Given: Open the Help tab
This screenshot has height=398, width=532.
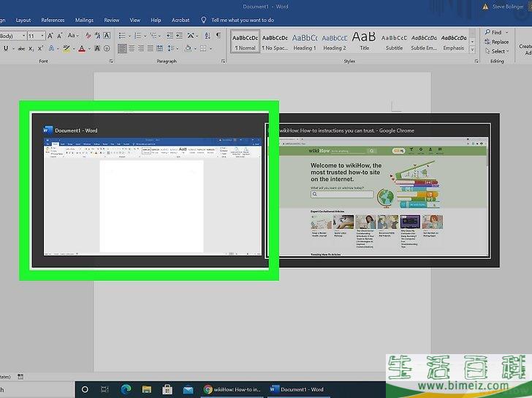Looking at the screenshot, I should pos(156,20).
